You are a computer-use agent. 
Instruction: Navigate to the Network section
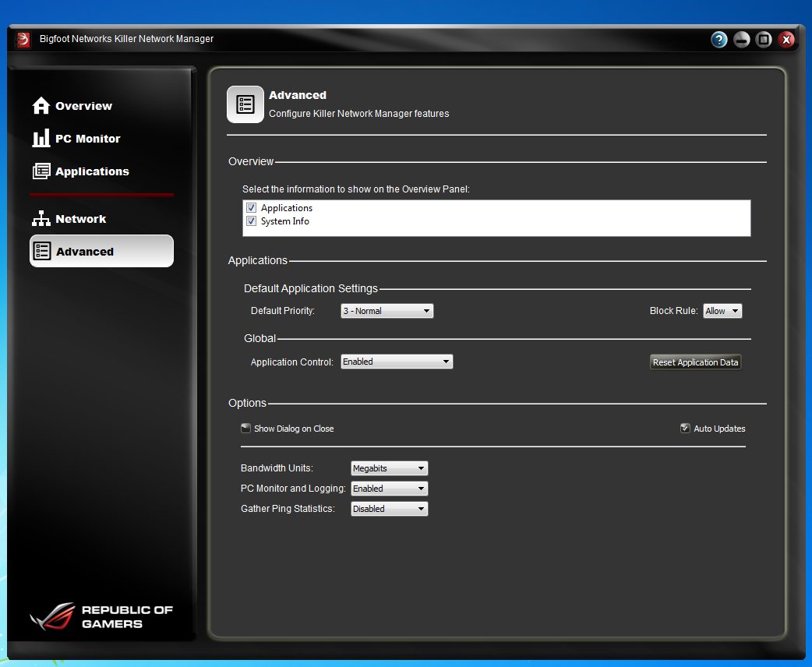click(x=81, y=218)
